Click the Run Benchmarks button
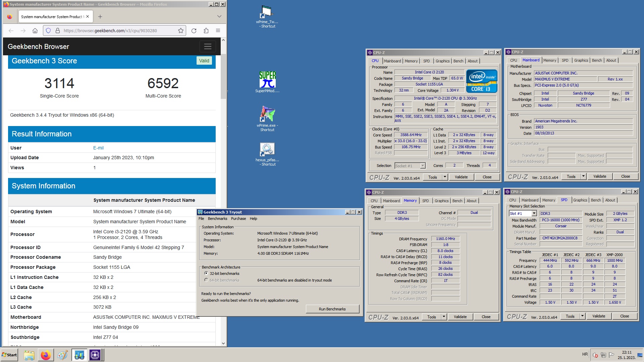The image size is (644, 362). click(332, 309)
